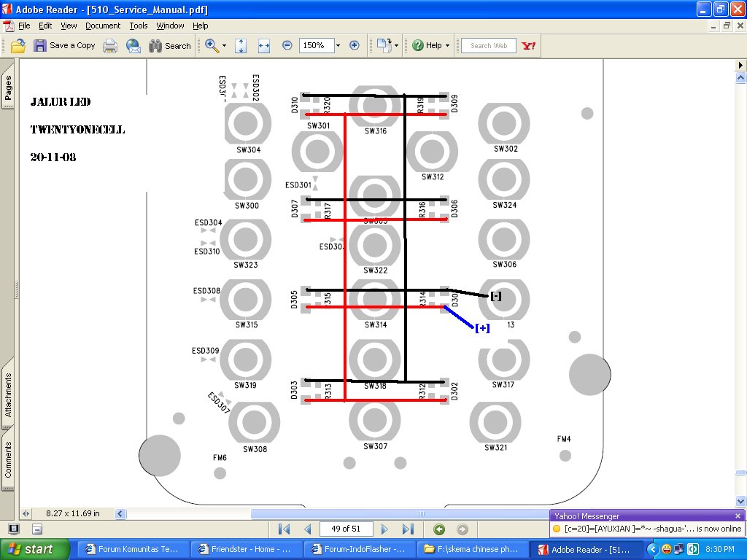Jump to the first page icon
The image size is (747, 560).
click(285, 529)
